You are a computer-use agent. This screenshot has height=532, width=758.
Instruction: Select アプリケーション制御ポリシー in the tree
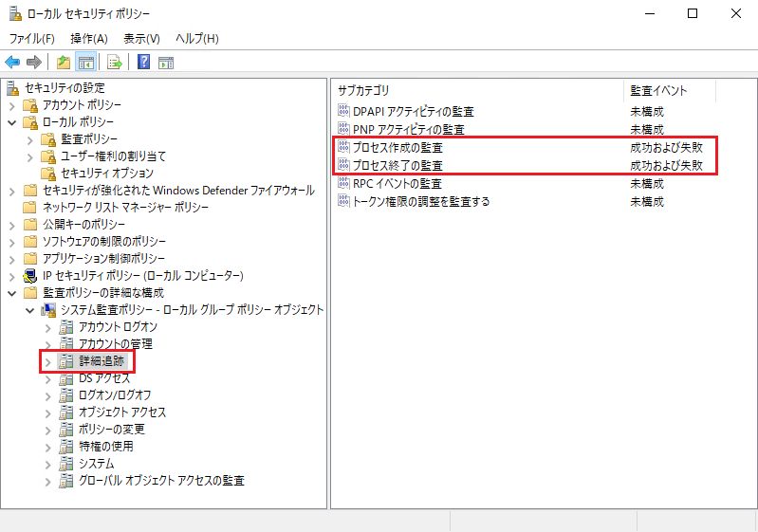[103, 259]
